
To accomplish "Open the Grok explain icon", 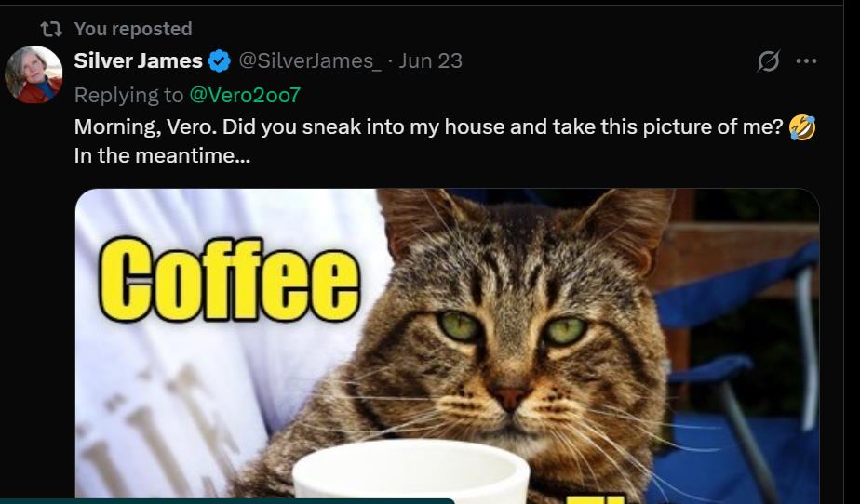I will coord(768,60).
